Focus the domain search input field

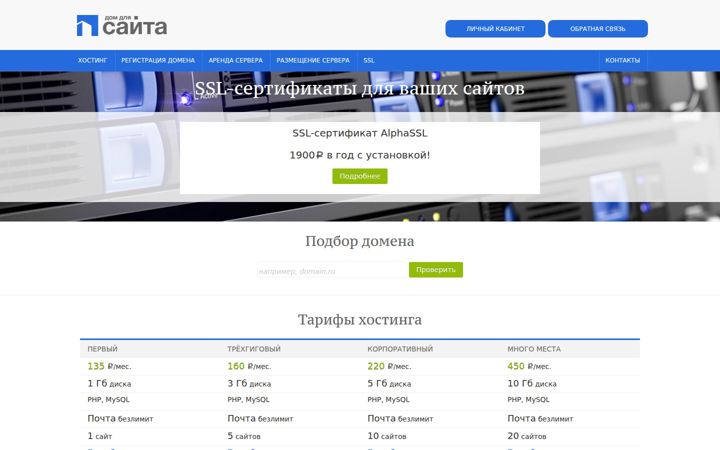(x=332, y=270)
